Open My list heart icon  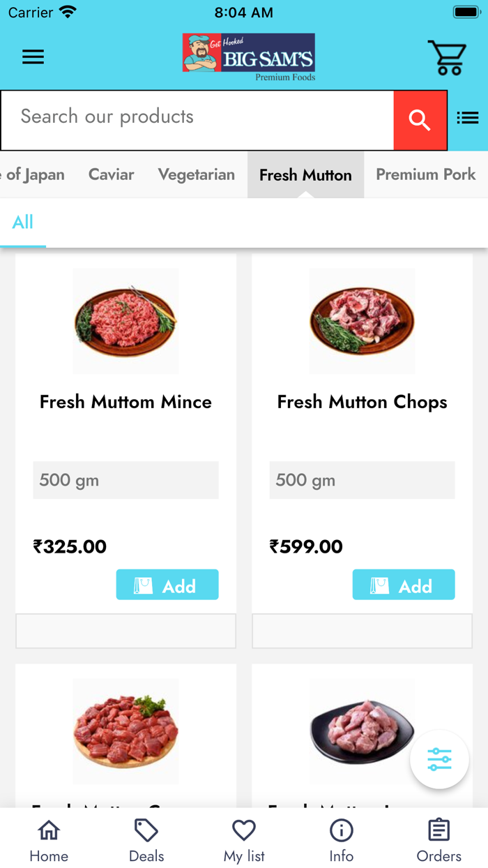244,841
